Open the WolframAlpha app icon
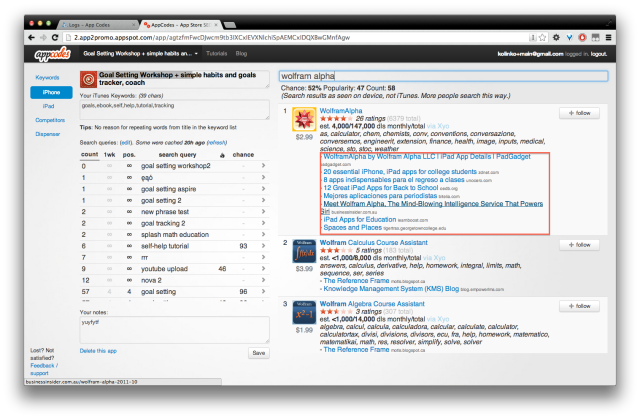This screenshot has height=419, width=640. [x=304, y=120]
